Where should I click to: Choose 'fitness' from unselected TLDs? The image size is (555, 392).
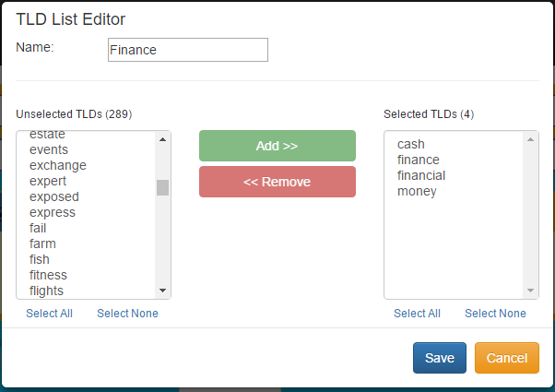click(x=48, y=275)
